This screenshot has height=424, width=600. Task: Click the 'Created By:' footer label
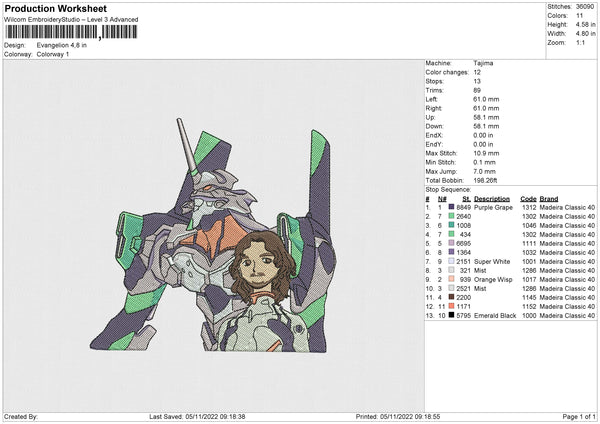coord(21,417)
